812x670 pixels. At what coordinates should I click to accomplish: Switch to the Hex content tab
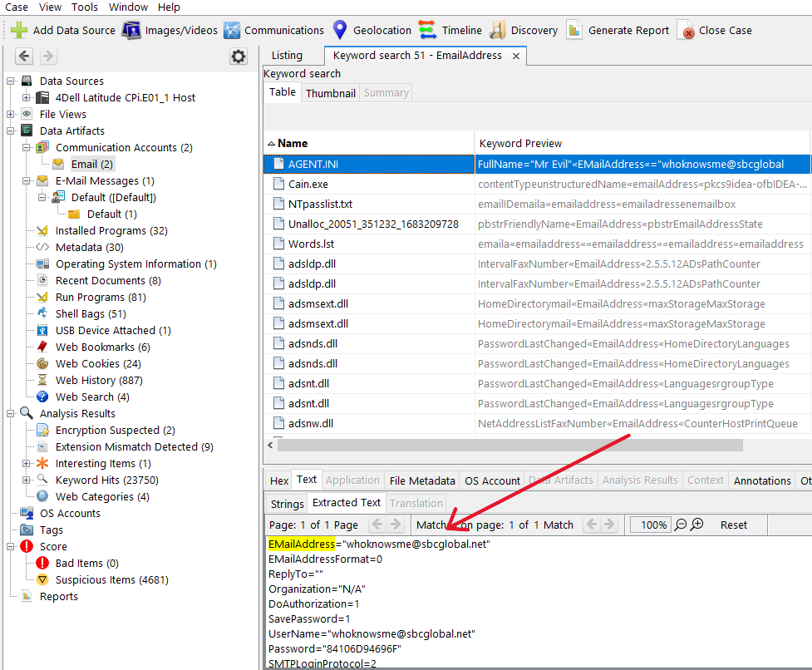click(279, 480)
